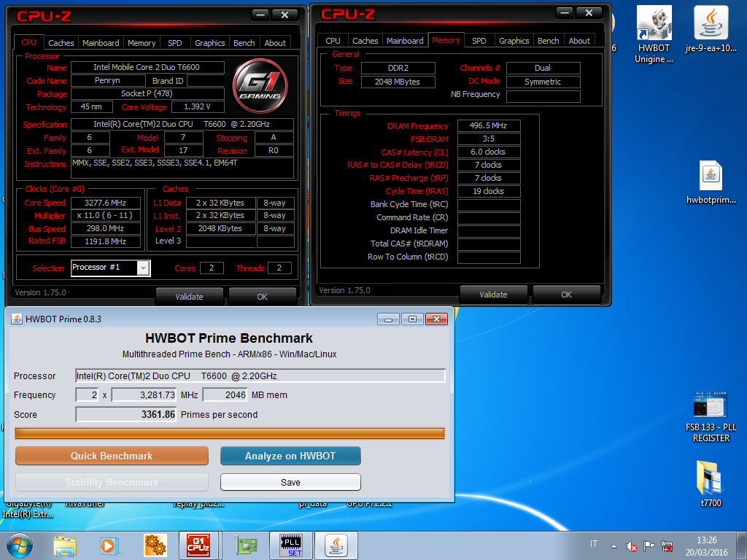This screenshot has width=747, height=560.
Task: Click Analyze on HWBOT button
Action: [290, 456]
